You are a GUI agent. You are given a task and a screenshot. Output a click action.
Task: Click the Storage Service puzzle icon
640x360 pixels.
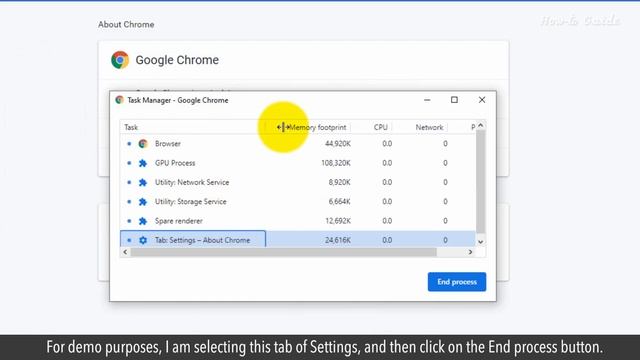[x=143, y=202]
